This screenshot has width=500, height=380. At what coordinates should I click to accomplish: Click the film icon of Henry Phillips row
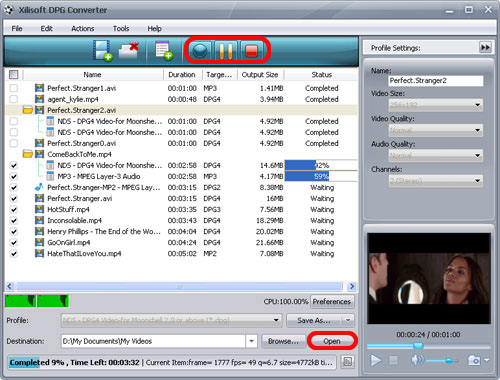pyautogui.click(x=39, y=231)
